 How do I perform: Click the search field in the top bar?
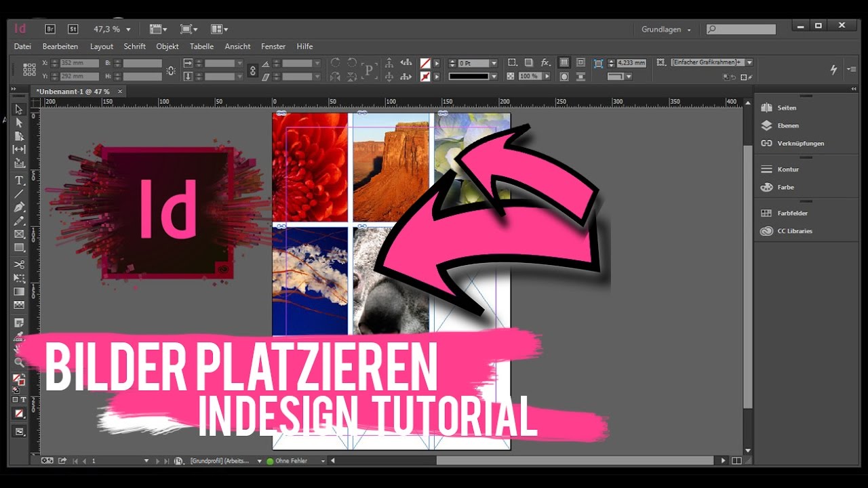pyautogui.click(x=741, y=29)
